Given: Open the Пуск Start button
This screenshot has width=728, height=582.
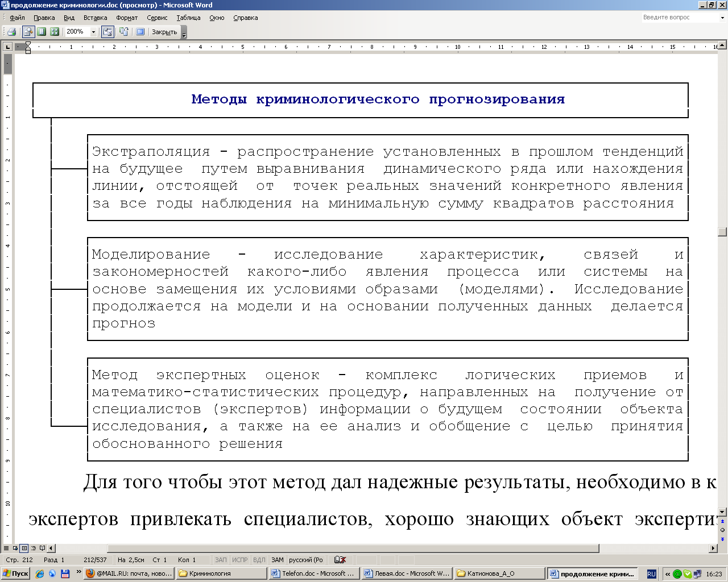Looking at the screenshot, I should coord(15,573).
